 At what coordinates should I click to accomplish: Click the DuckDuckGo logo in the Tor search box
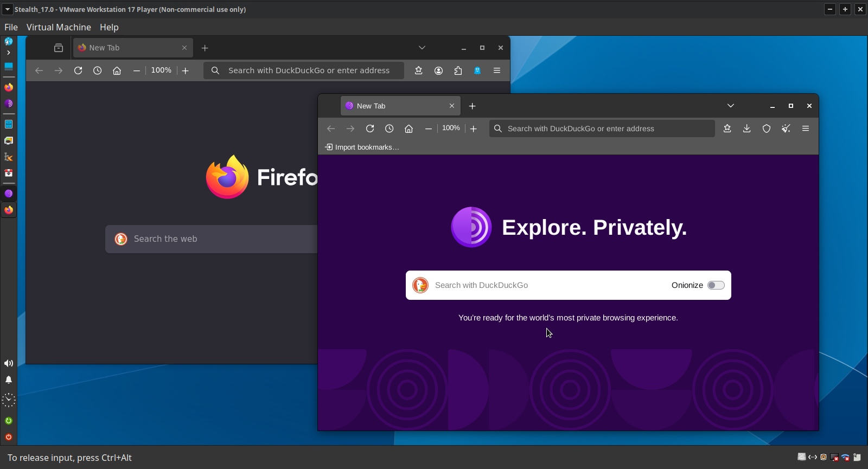[420, 285]
